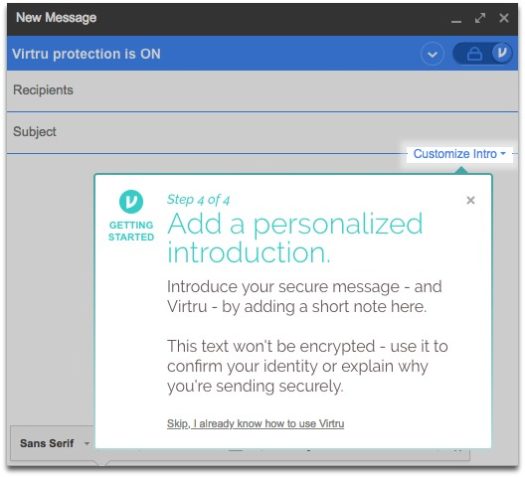Click into the Subject field
Screen dimensions: 525x477
(x=262, y=132)
